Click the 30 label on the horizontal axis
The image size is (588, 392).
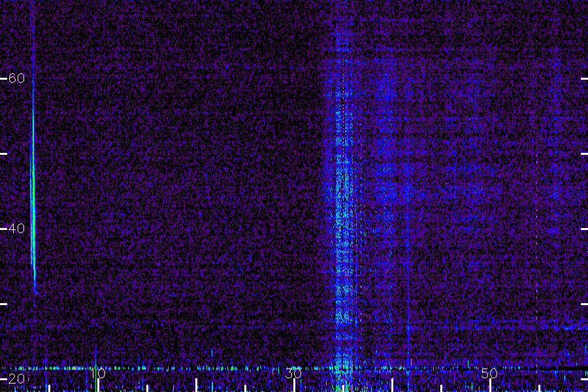click(x=293, y=374)
